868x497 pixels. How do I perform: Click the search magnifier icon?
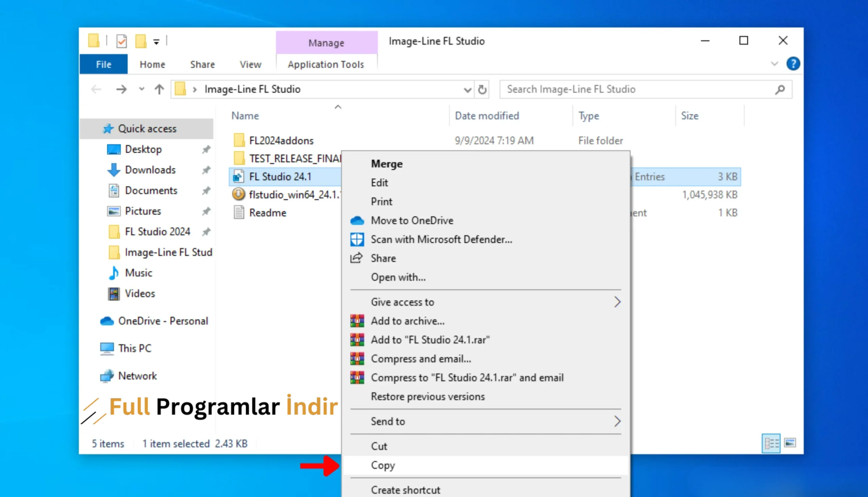780,90
